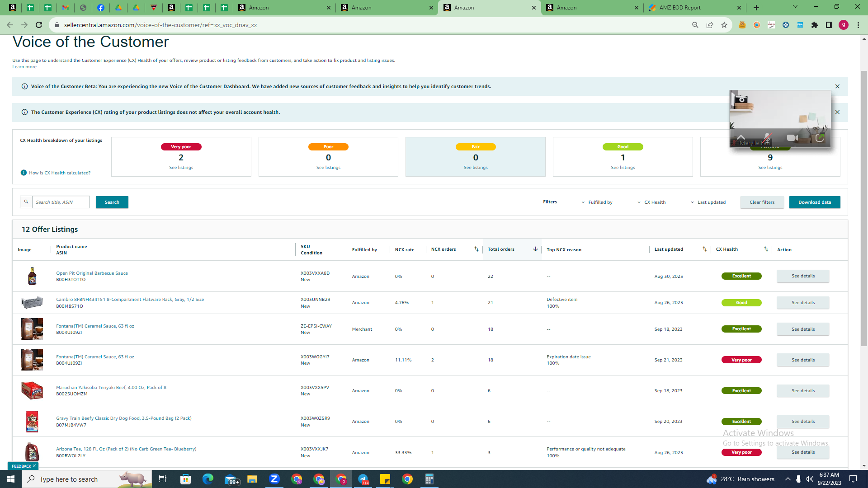Launch Microsoft Edge from the taskbar
Screen dimensions: 868x488
click(208, 479)
